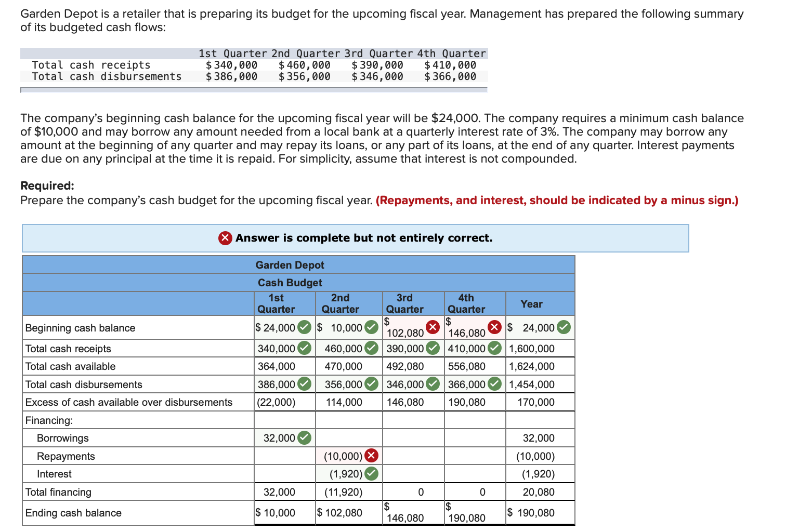Screen dimensions: 812x531
Task: Select the 1st Quarter beginning cash balance cell
Action: [284, 327]
